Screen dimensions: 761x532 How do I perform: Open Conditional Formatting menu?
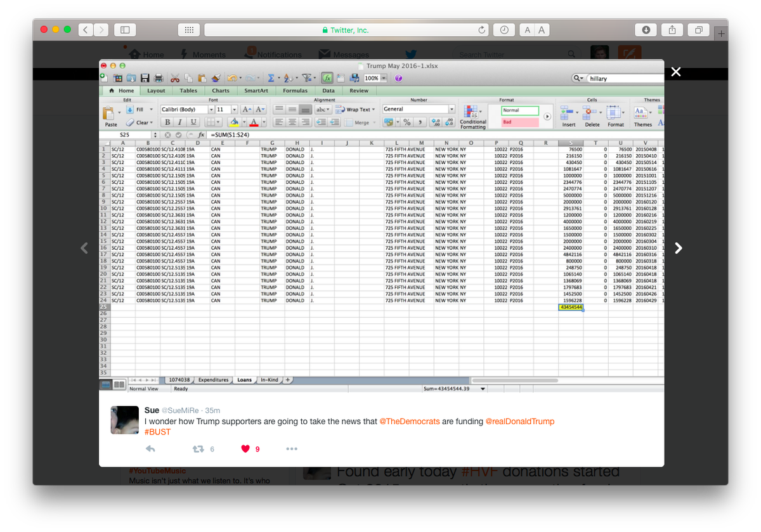[x=472, y=118]
